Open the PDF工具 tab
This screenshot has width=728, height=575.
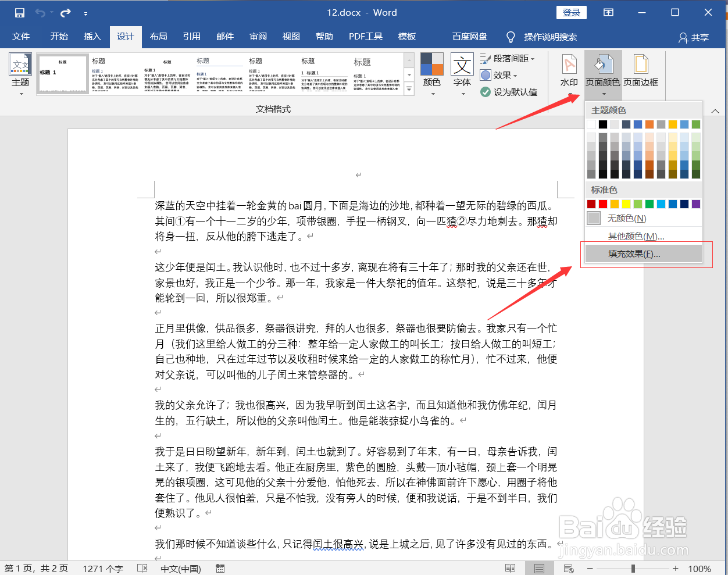point(366,37)
